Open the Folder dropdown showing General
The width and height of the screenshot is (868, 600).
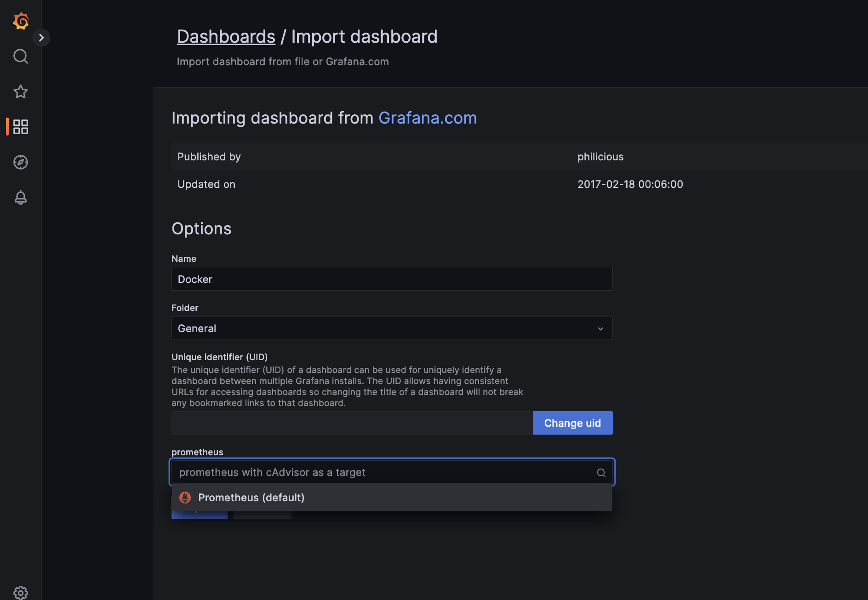point(392,328)
